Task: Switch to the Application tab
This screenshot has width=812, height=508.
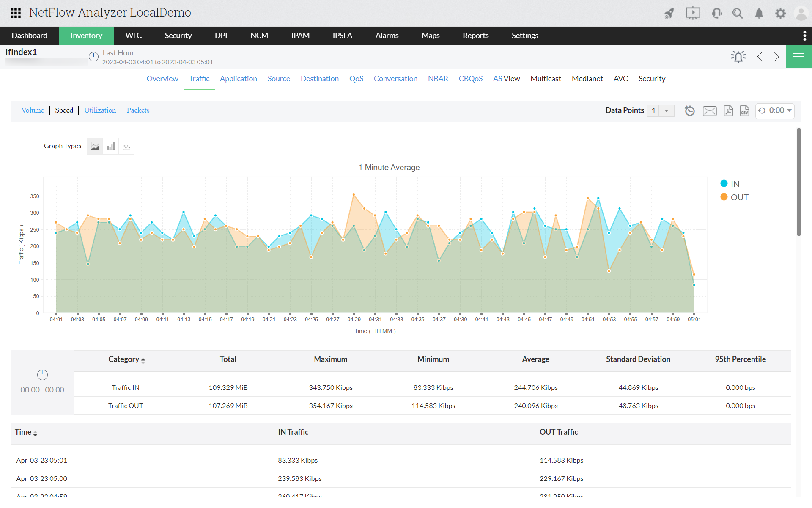Action: point(238,78)
